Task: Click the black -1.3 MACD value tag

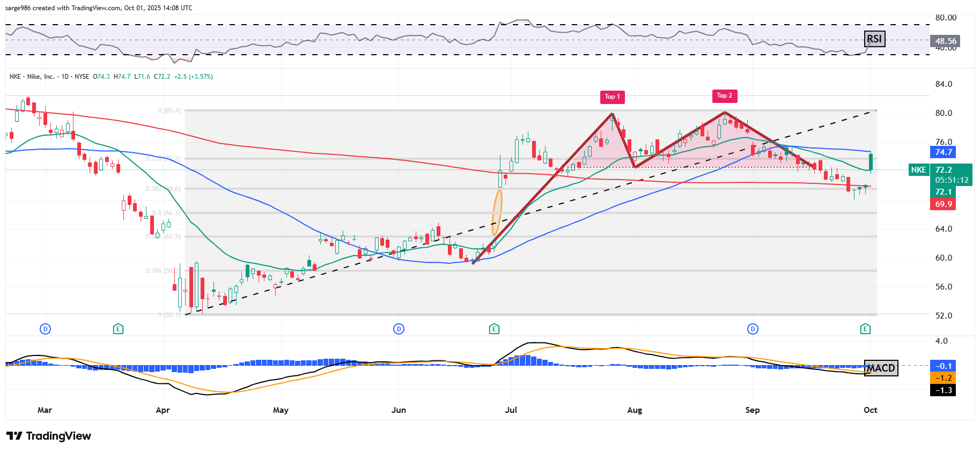Action: (x=943, y=390)
